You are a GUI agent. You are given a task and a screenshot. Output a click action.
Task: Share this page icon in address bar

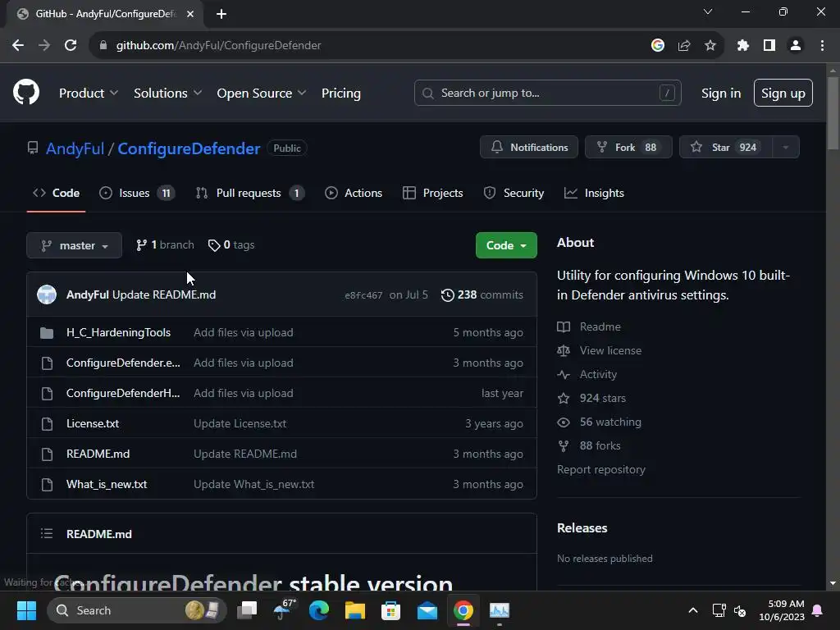pos(684,46)
